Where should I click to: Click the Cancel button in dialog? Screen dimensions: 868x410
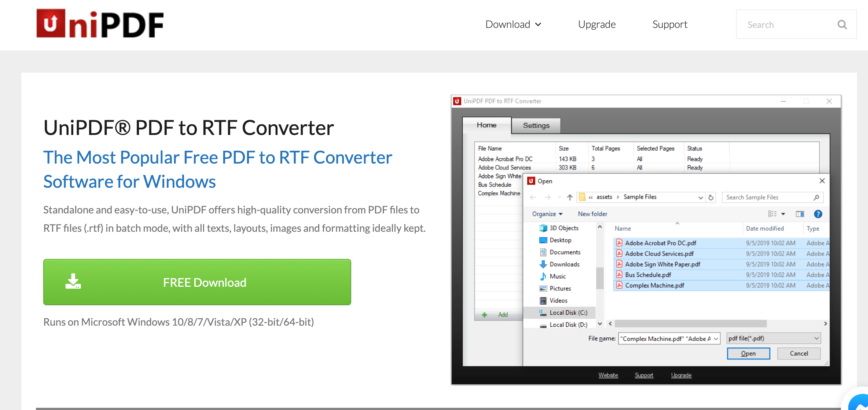click(x=799, y=354)
